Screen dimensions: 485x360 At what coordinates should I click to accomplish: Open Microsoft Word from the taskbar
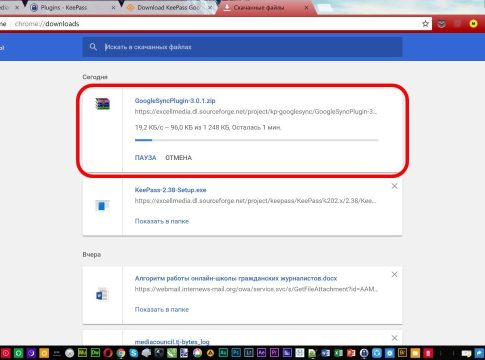pos(325,353)
